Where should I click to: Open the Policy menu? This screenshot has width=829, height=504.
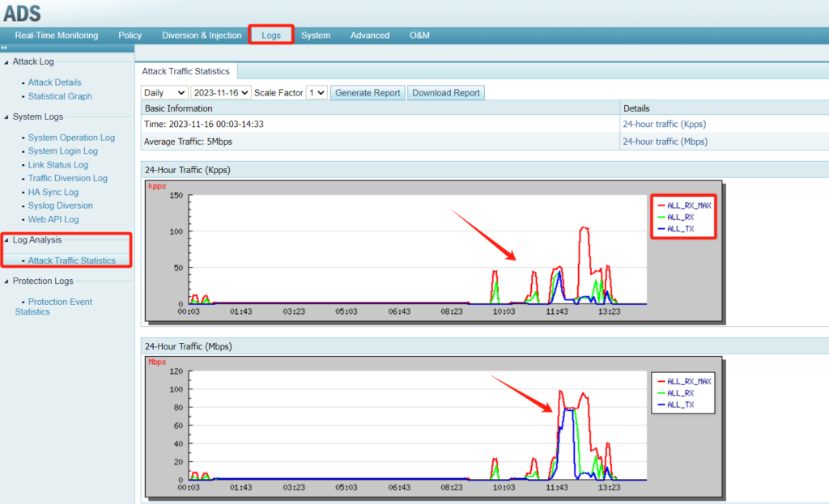pyautogui.click(x=130, y=36)
